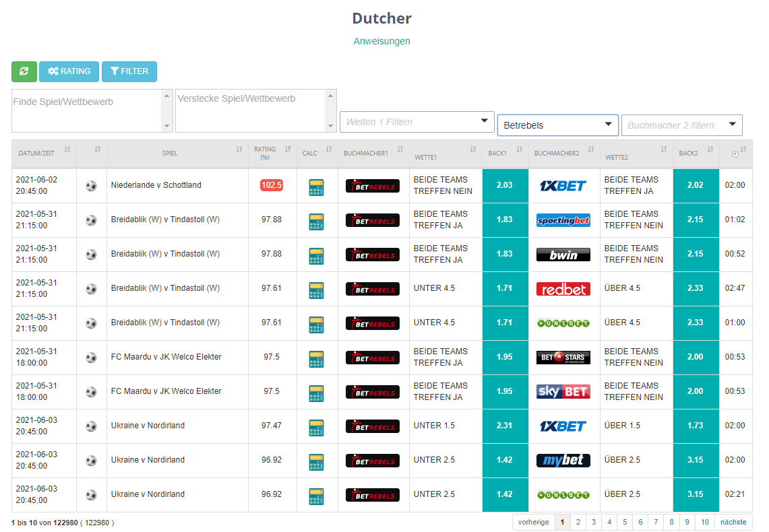Select current page 1

(563, 522)
